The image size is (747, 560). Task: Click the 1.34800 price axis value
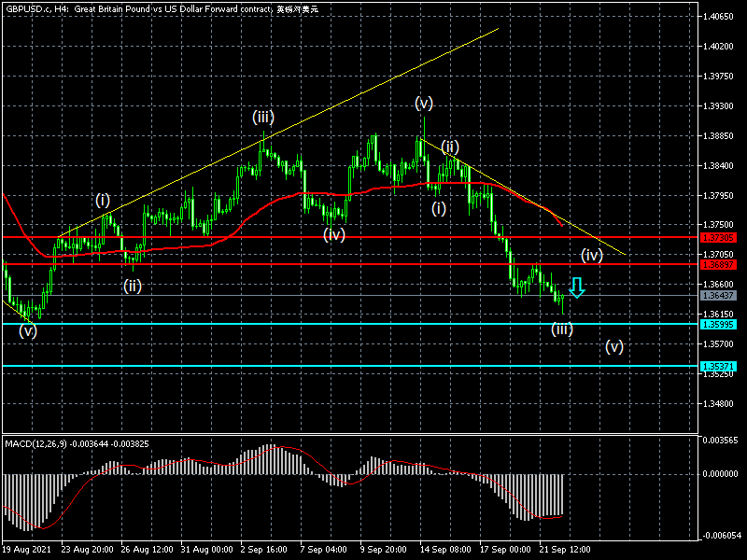pyautogui.click(x=718, y=404)
